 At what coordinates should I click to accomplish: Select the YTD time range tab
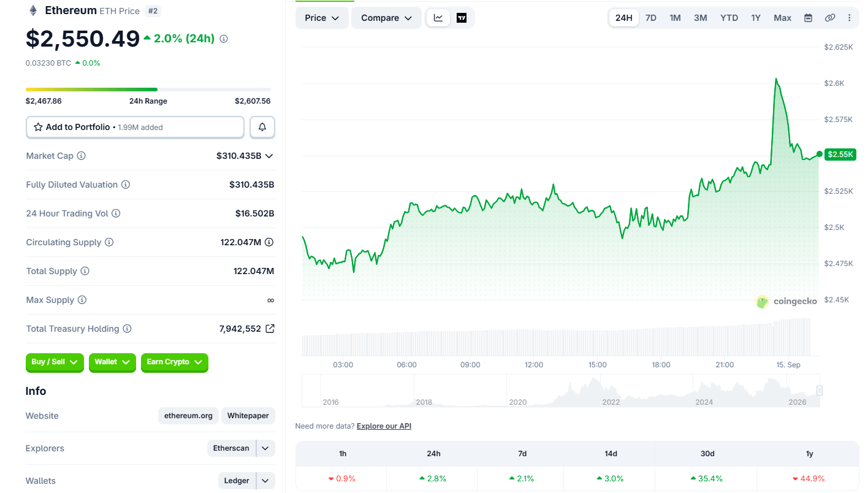729,18
